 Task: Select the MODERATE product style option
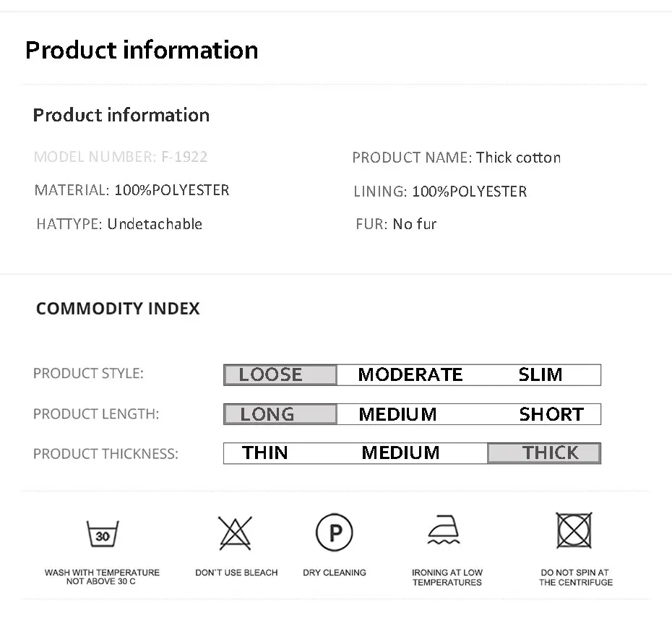click(x=410, y=374)
